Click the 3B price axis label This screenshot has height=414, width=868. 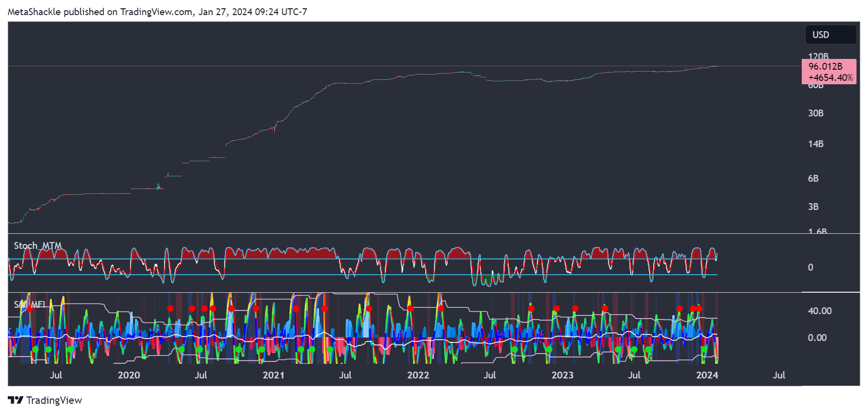coord(813,207)
